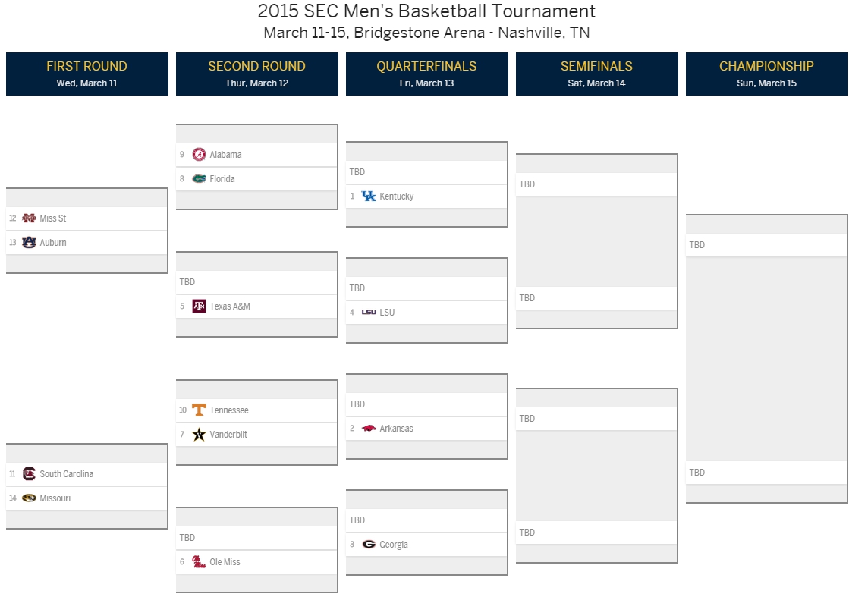Click the Miss St team name
This screenshot has width=849, height=616.
click(x=53, y=218)
